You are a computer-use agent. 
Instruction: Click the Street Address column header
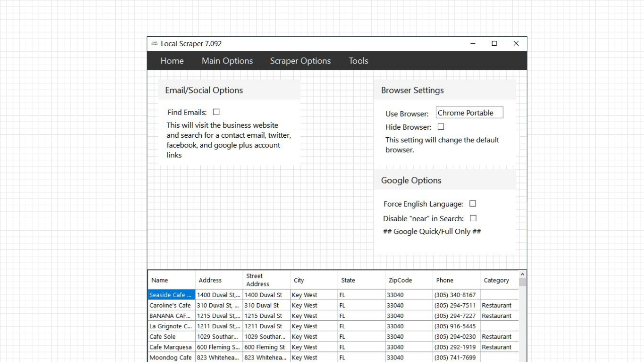pyautogui.click(x=258, y=280)
